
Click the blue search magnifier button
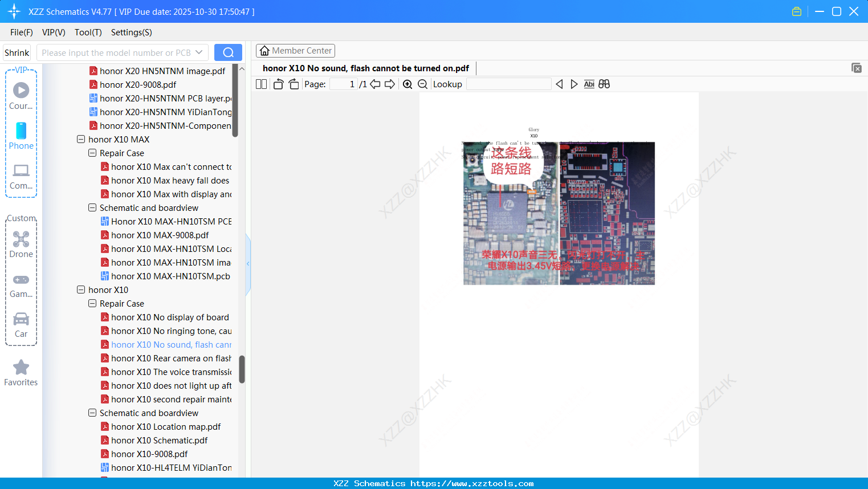pos(228,52)
